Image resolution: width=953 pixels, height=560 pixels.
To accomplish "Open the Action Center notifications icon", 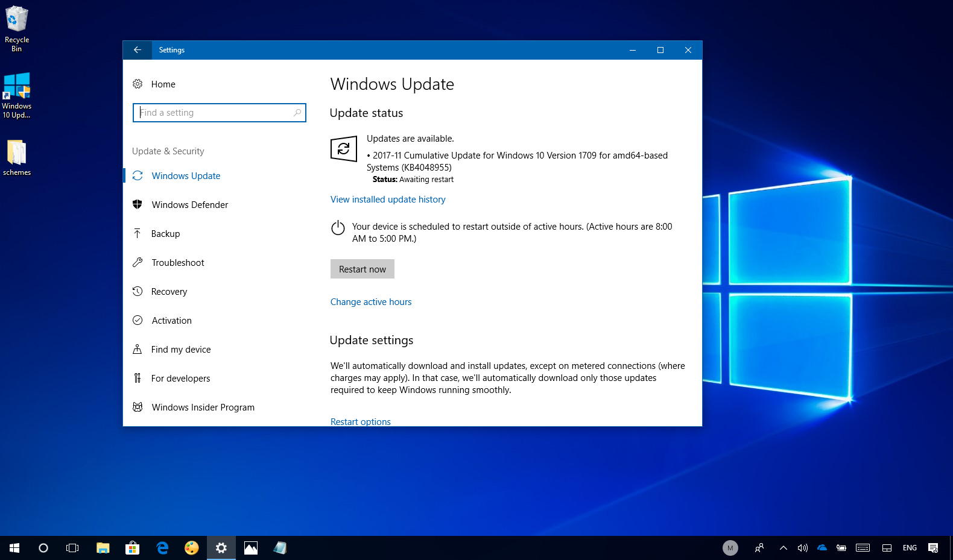I will [x=933, y=548].
